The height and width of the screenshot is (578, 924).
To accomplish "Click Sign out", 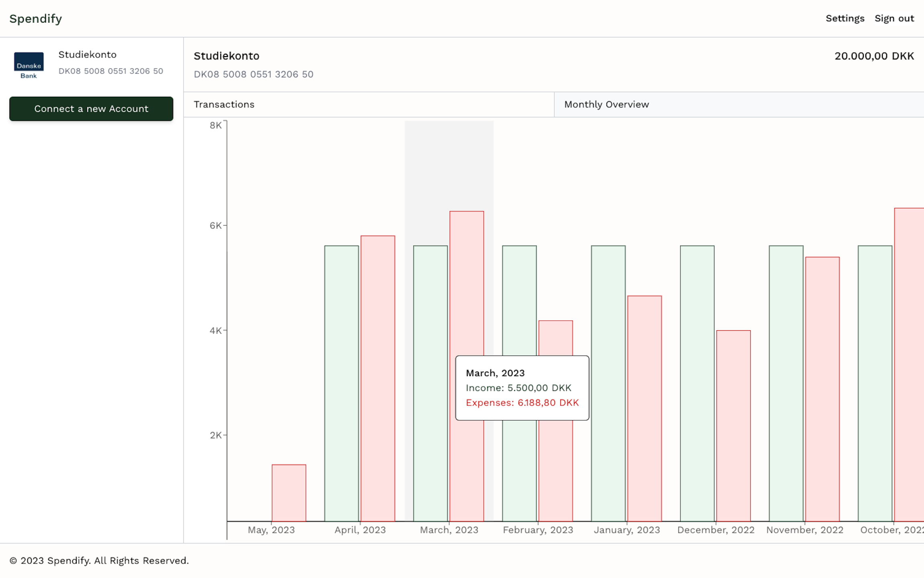I will click(894, 18).
